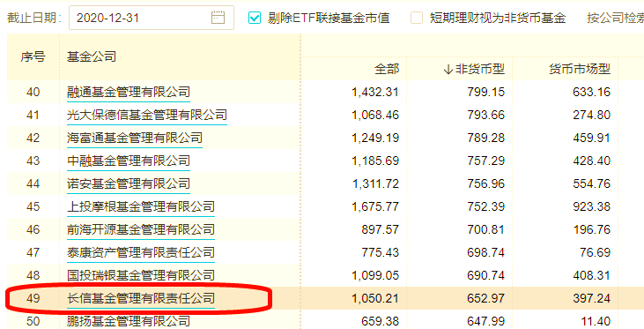
Task: Select non-money value 752.39 cell
Action: (486, 206)
